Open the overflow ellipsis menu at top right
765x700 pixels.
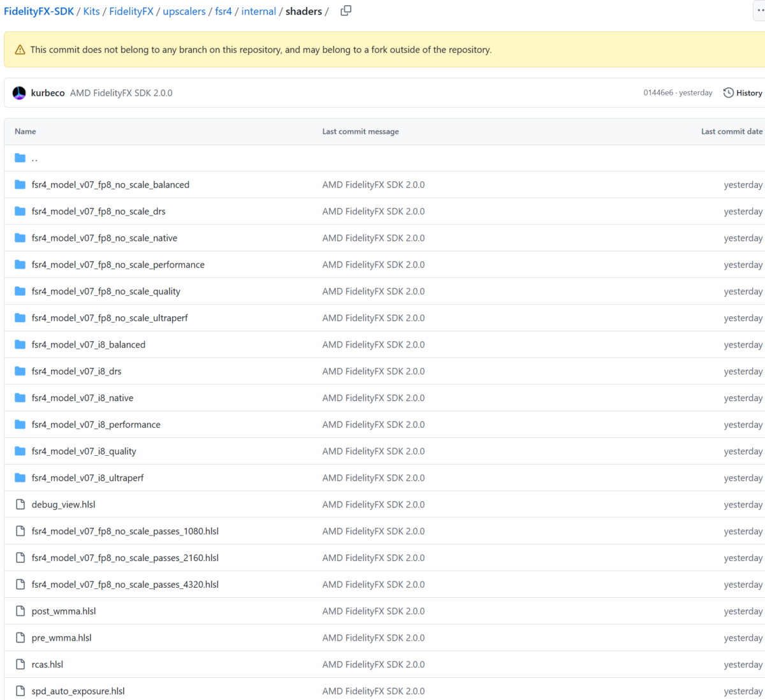pos(759,11)
